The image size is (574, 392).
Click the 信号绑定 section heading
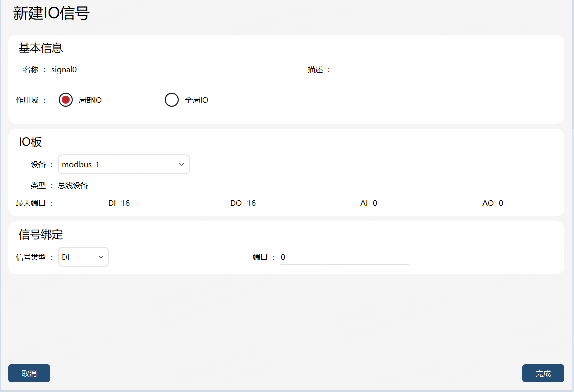(41, 234)
